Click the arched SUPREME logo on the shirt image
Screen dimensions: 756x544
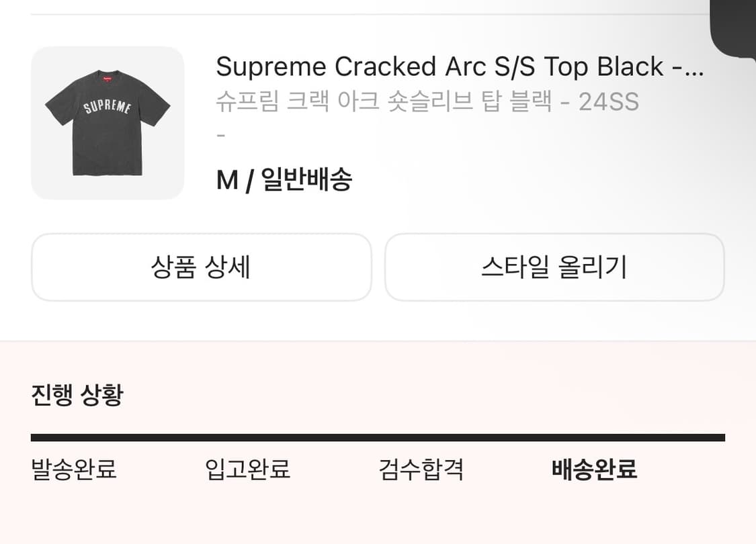coord(107,107)
